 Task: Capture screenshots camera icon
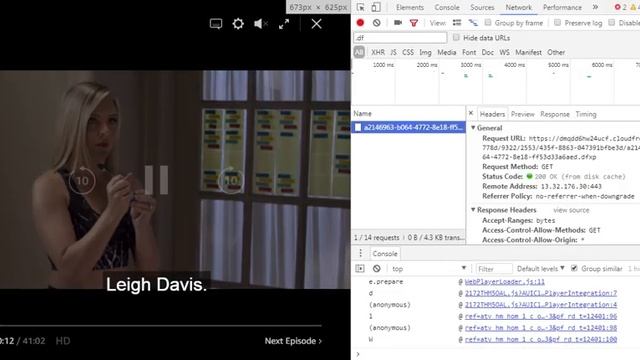(398, 23)
